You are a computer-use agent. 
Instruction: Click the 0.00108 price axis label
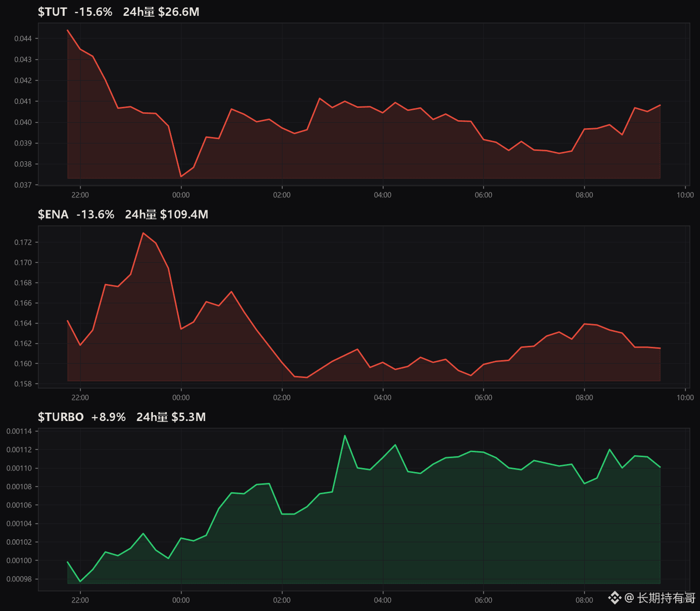(x=19, y=487)
